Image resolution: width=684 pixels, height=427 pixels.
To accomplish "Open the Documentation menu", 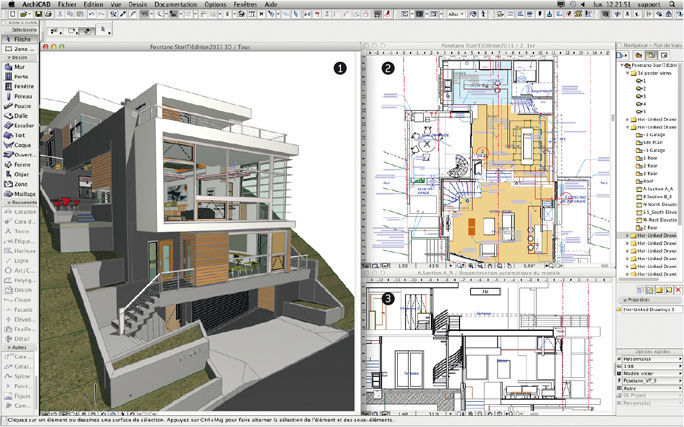I will coord(175,4).
